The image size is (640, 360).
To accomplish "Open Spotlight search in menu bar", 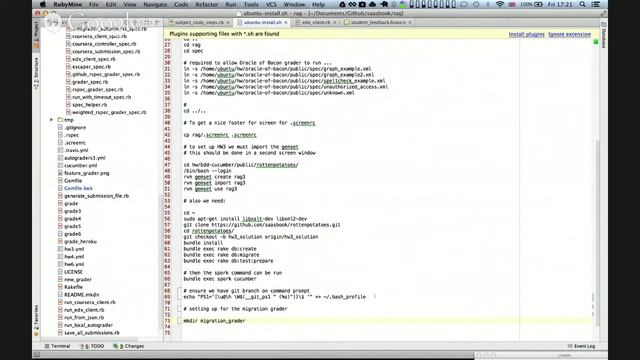I will click(x=582, y=4).
